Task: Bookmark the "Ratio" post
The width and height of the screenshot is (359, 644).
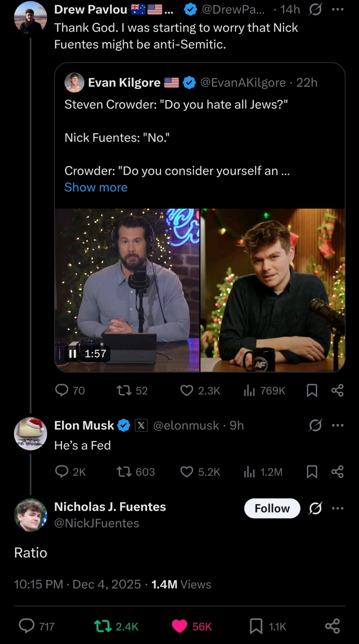Action: coord(256,626)
